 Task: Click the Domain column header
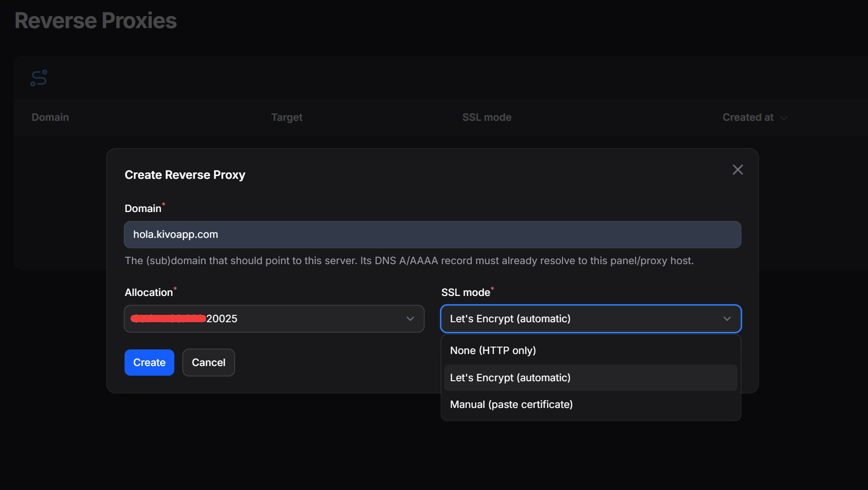tap(50, 118)
